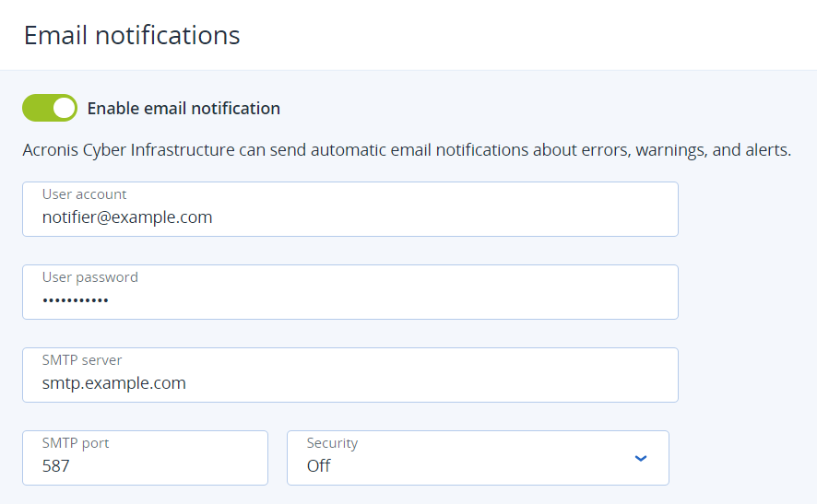Toggle the Enable email notification switch
The height and width of the screenshot is (504, 817).
coord(50,108)
